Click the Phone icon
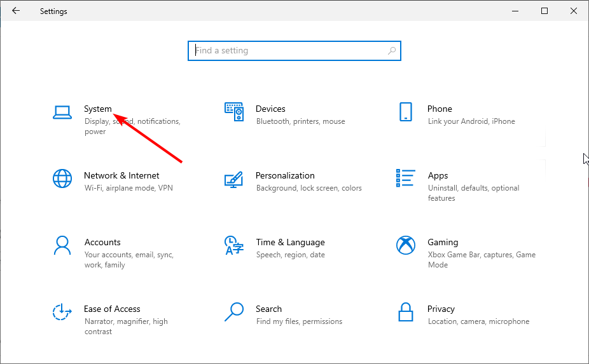 tap(405, 112)
